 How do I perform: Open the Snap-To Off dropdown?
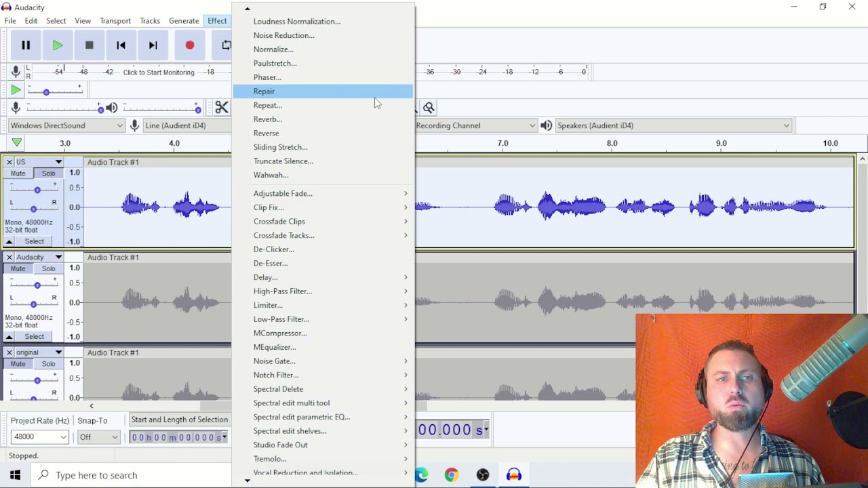[x=98, y=437]
